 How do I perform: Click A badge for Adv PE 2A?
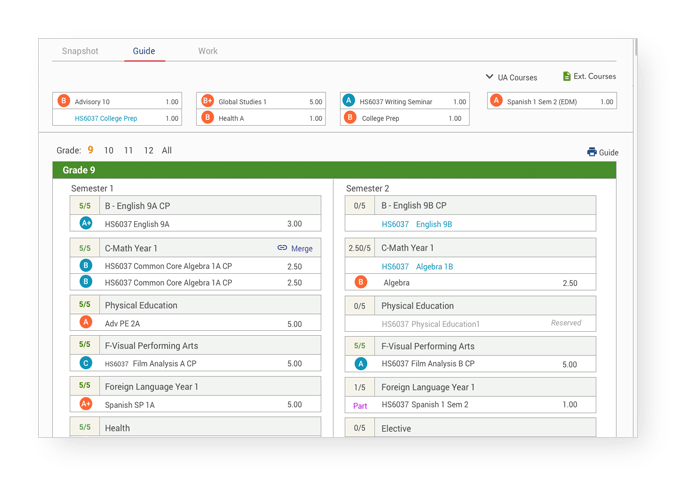click(x=86, y=322)
